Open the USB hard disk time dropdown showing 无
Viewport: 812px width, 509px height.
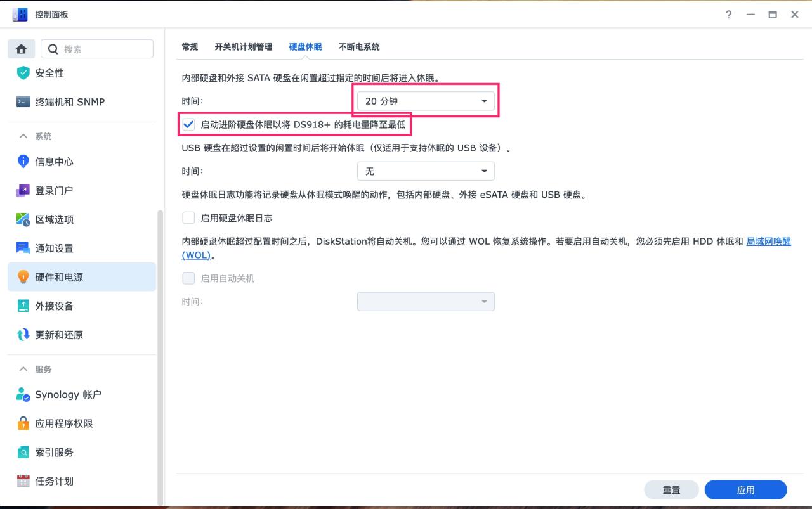coord(426,171)
